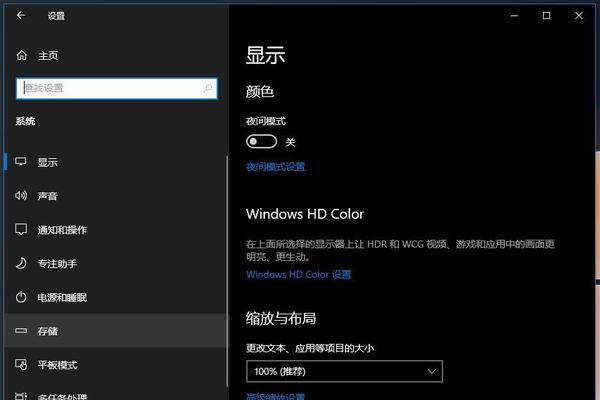Viewport: 600px width, 400px height.
Task: Go to 主页 settings home
Action: (116, 56)
